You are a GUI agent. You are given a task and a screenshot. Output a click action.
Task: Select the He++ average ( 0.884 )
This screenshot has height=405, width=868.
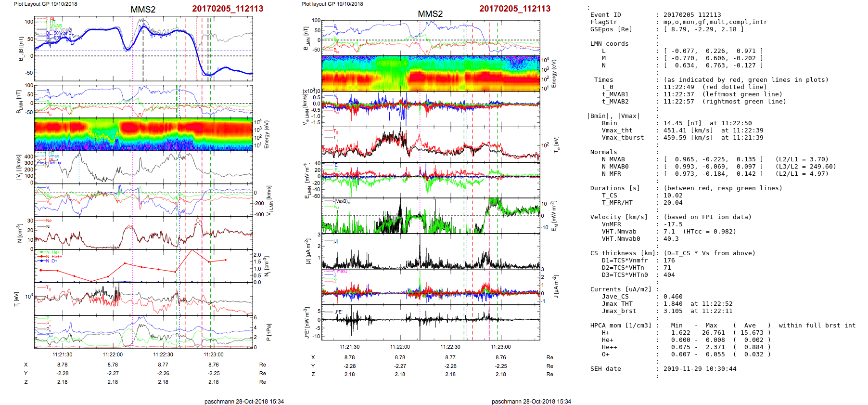click(x=752, y=347)
